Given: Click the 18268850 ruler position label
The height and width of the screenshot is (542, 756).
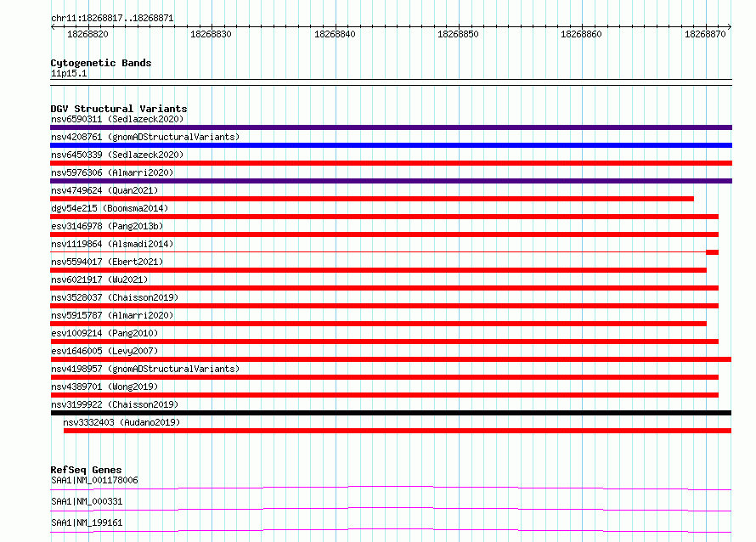Looking at the screenshot, I should coord(458,34).
